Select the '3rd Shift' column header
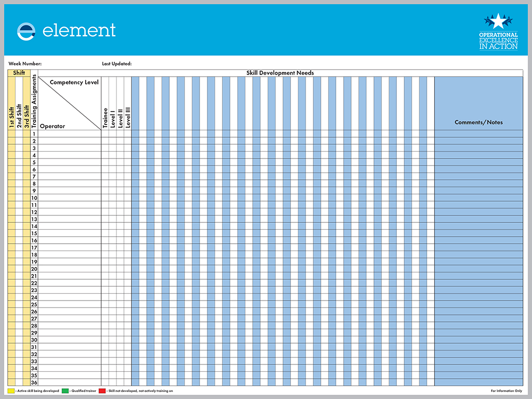Viewport: 532px width, 399px height. (x=27, y=116)
